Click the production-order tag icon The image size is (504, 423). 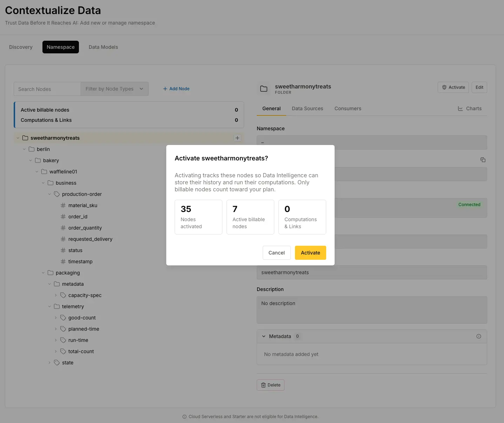click(57, 194)
